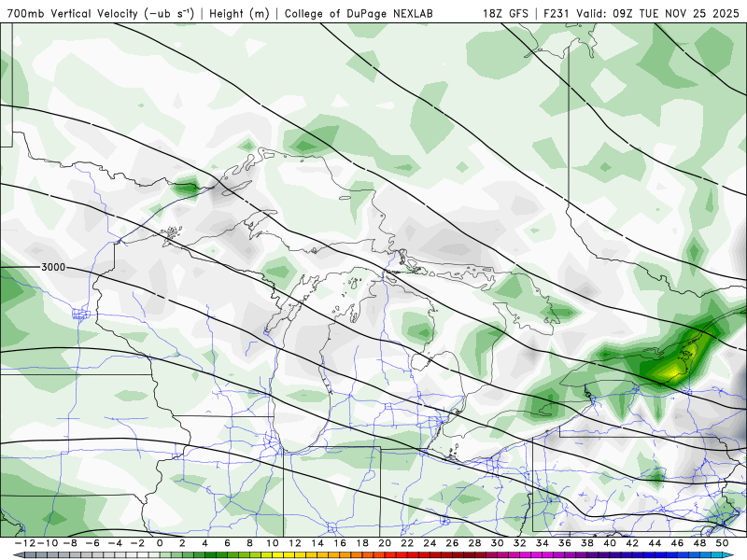Viewport: 747px width, 560px height.
Task: Click the 700mb Vertical Velocity title text
Action: pos(101,13)
